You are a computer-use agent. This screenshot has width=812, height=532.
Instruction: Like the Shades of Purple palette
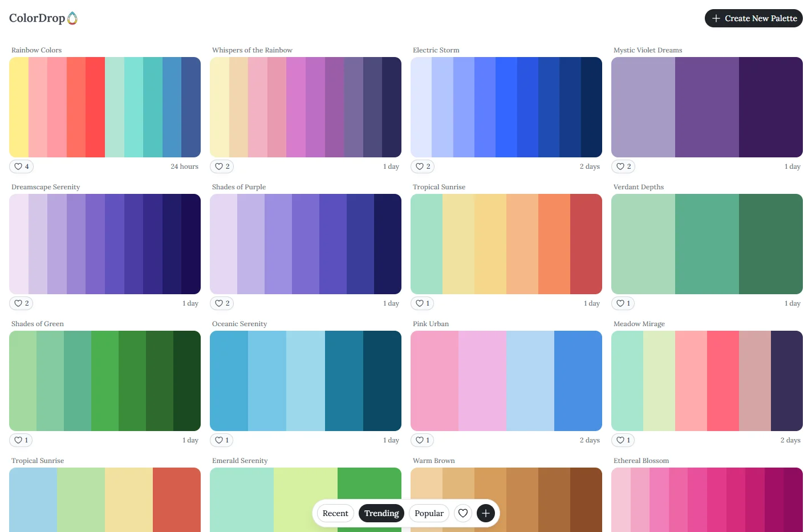pyautogui.click(x=222, y=303)
